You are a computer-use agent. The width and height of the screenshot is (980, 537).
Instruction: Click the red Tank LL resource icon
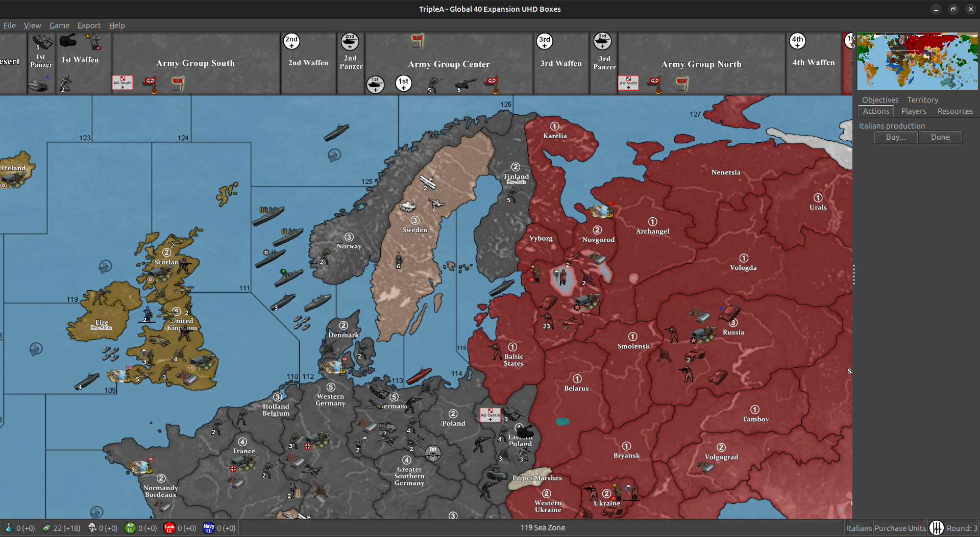coord(170,528)
